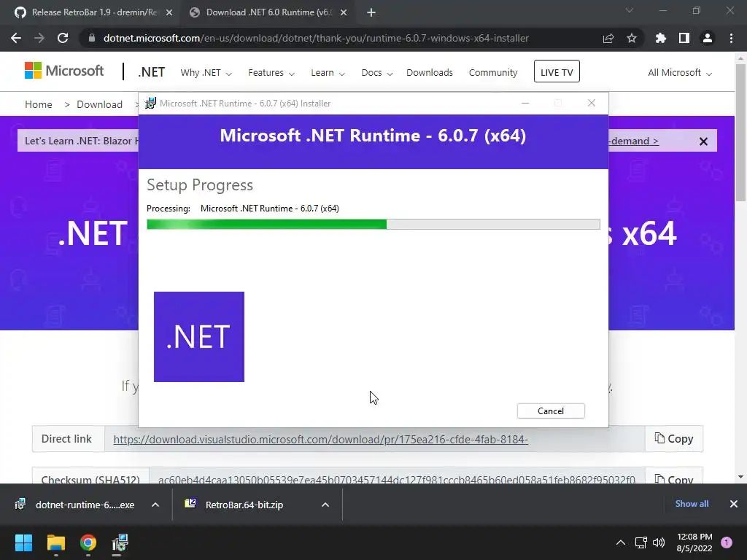The width and height of the screenshot is (747, 560).
Task: Click the copy icon beside the direct link
Action: [x=659, y=438]
